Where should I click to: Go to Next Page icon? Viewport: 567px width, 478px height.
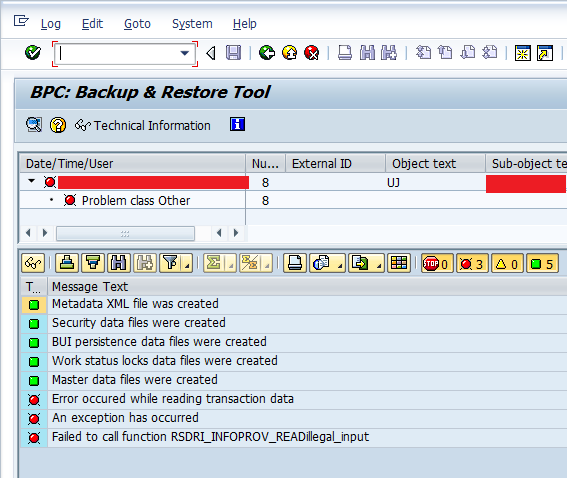coord(468,53)
